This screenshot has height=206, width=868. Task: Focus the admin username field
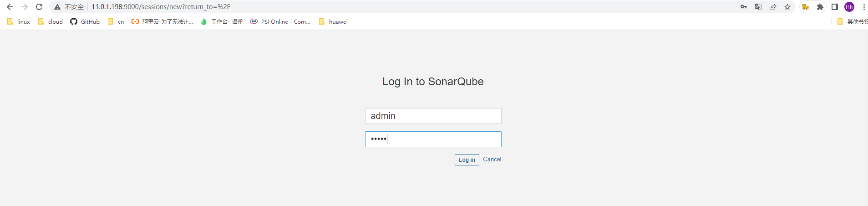(x=433, y=116)
